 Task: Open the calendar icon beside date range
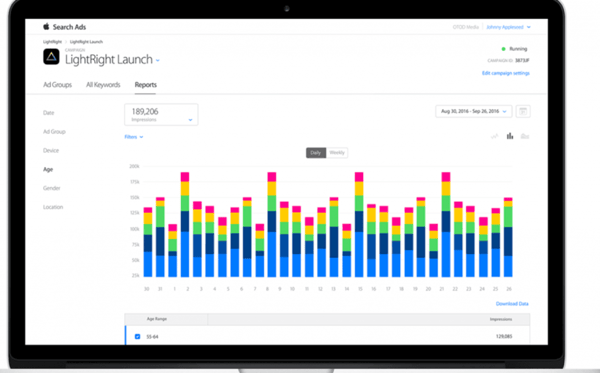pos(523,111)
